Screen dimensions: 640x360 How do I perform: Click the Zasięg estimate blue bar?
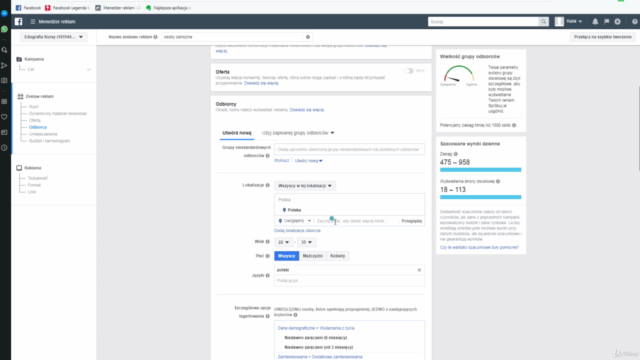click(x=480, y=170)
